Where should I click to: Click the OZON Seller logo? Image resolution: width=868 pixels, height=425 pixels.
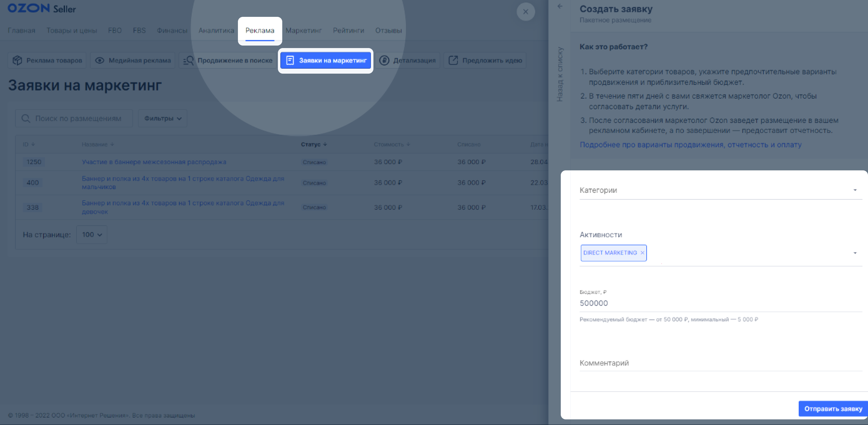42,8
